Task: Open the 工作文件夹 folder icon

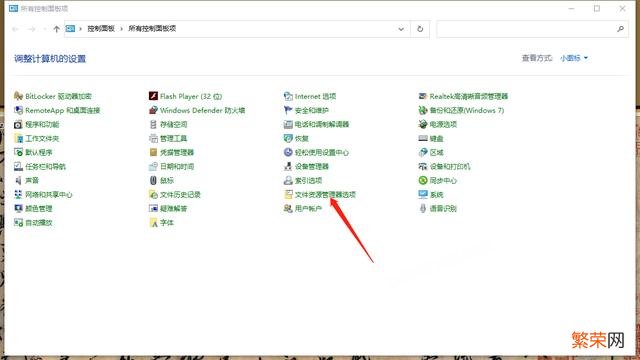Action: [18, 138]
